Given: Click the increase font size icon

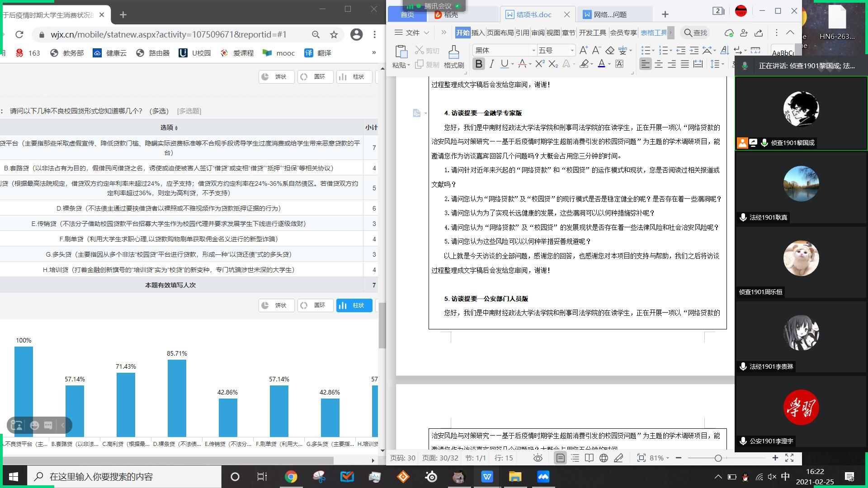Looking at the screenshot, I should (583, 50).
